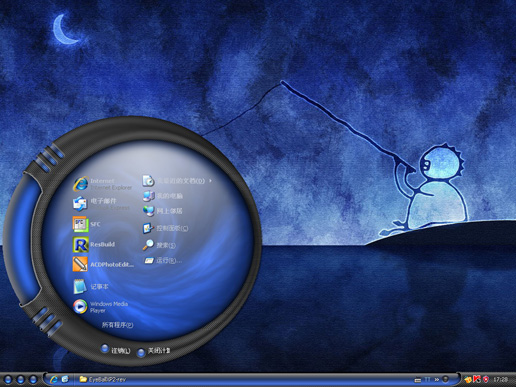The image size is (516, 387).
Task: Launch ResBuild from the start menu
Action: (94, 244)
